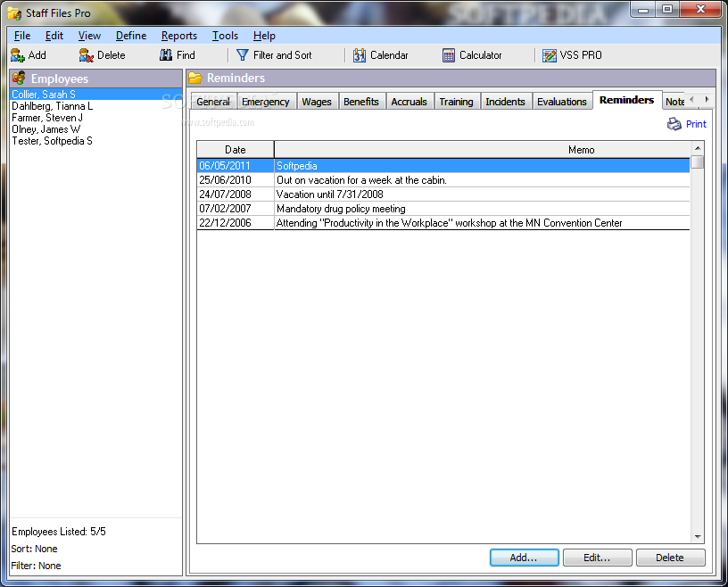
Task: Select the Productivity in the Workplace memo
Action: (x=482, y=223)
